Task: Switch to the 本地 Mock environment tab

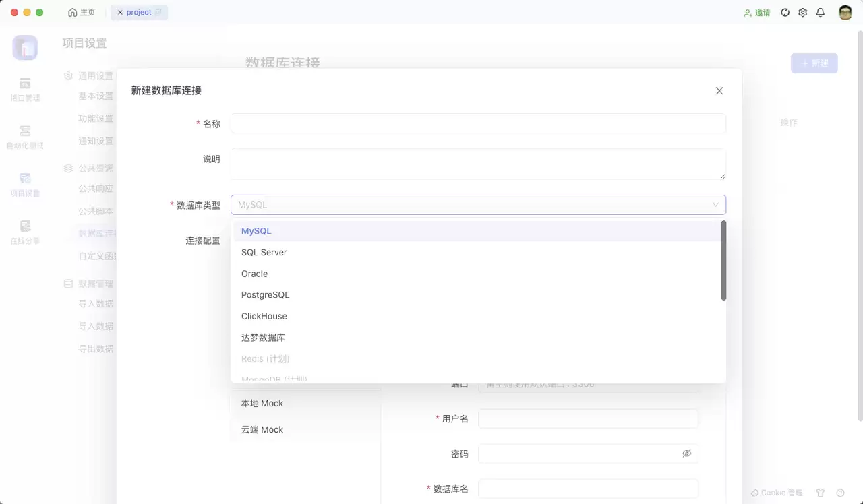Action: 305,403
